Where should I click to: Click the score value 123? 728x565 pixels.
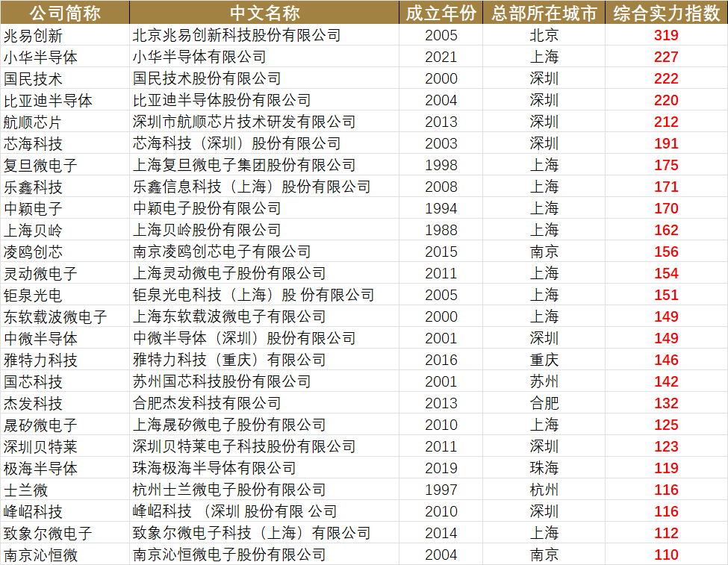point(666,446)
